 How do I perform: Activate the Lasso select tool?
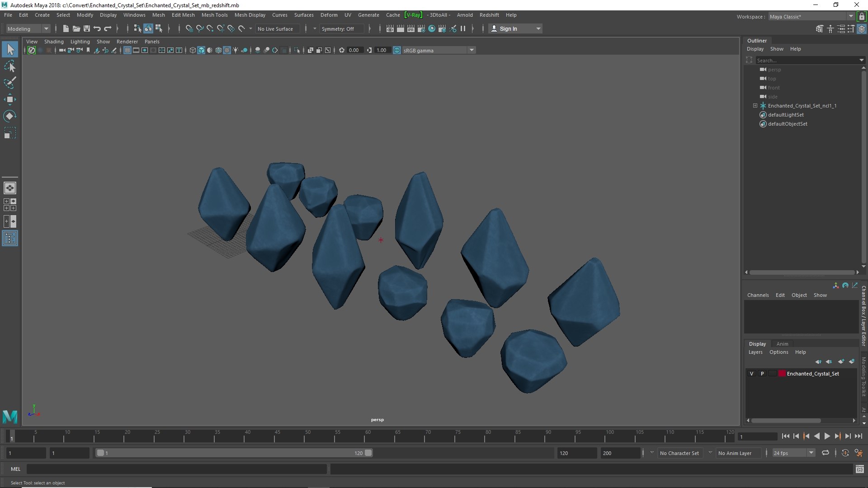coord(10,66)
